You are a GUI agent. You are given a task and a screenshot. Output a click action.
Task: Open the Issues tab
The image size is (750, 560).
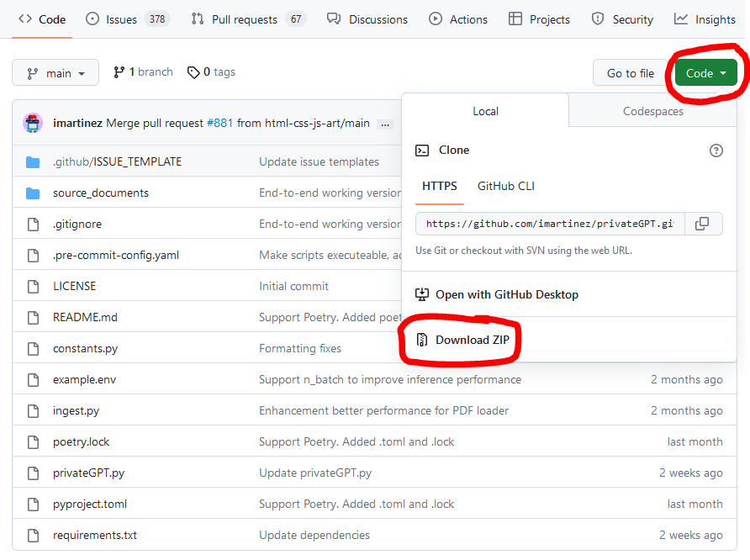[126, 19]
